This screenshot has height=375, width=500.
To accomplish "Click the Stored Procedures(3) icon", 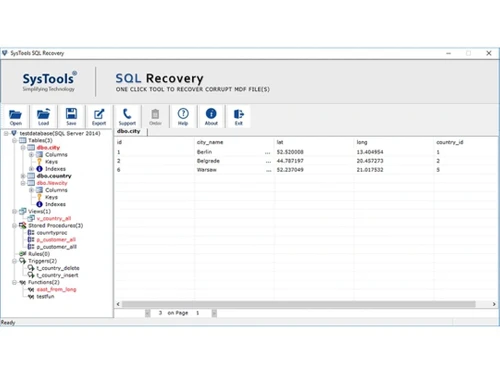I will coord(23,226).
